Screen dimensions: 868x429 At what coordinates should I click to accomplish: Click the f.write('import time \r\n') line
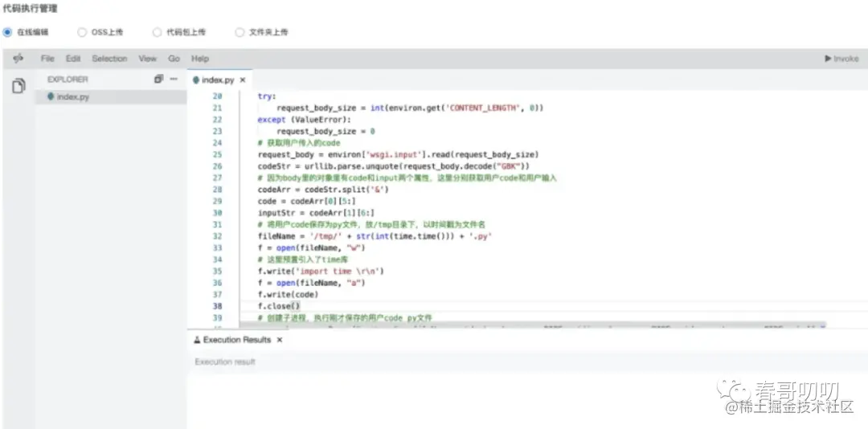(x=321, y=272)
